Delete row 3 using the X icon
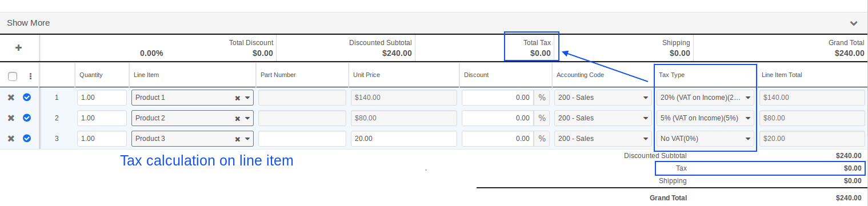The image size is (868, 206). pyautogui.click(x=11, y=139)
